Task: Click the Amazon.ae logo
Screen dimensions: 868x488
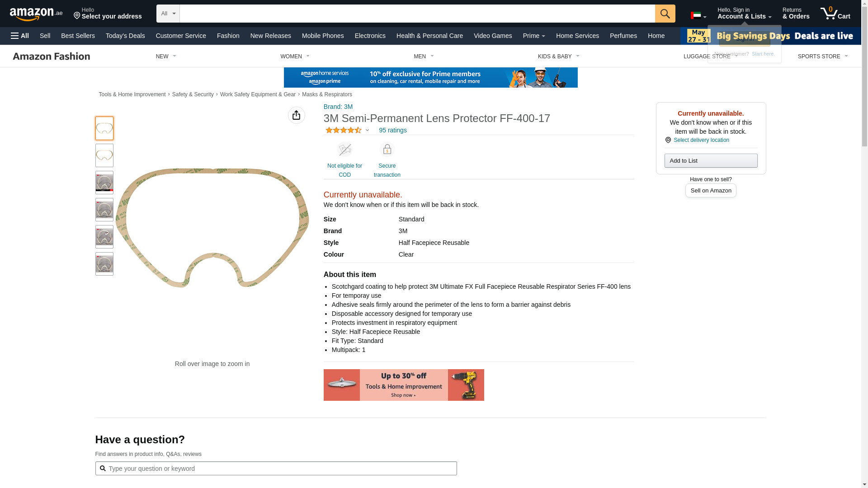Action: 36,14
